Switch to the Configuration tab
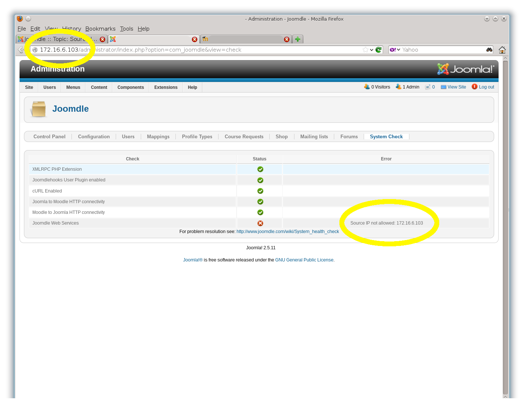This screenshot has width=524, height=420. [94, 136]
